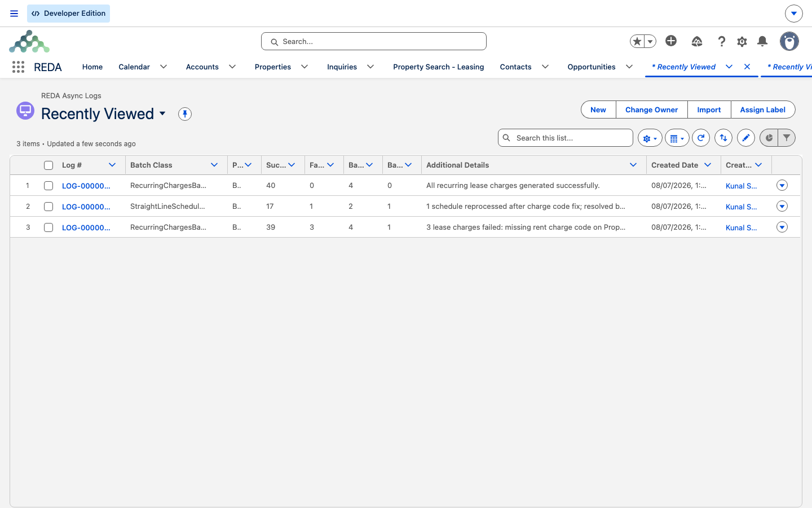This screenshot has width=812, height=508.
Task: Click the New button
Action: point(598,110)
